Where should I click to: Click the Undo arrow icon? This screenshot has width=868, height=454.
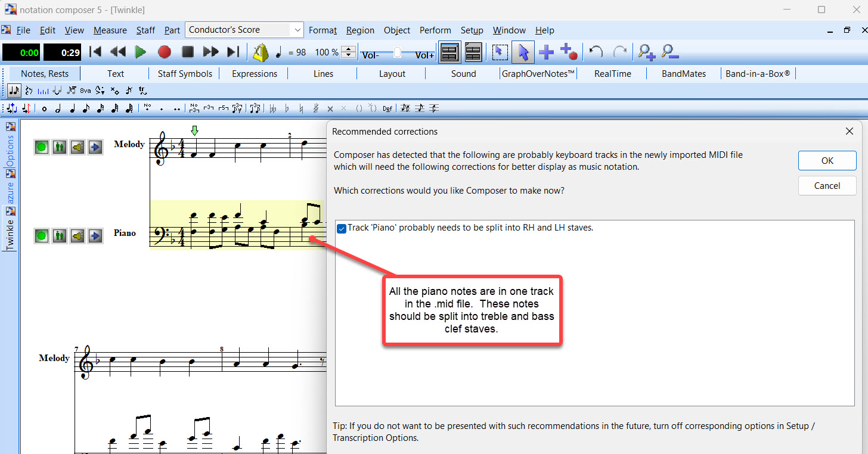(x=596, y=52)
